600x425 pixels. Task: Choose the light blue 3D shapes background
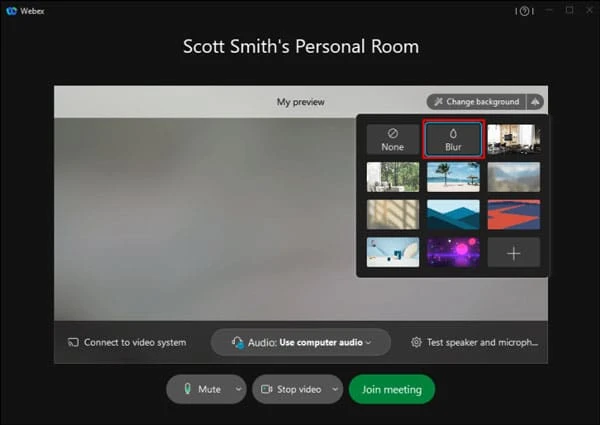393,252
